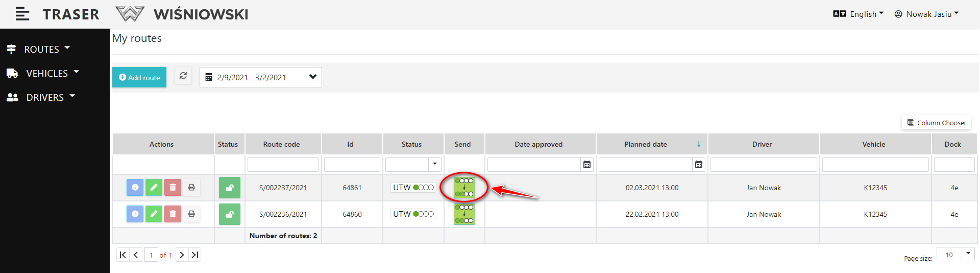Image resolution: width=980 pixels, height=273 pixels.
Task: Click the hamburger menu icon
Action: coord(22,14)
